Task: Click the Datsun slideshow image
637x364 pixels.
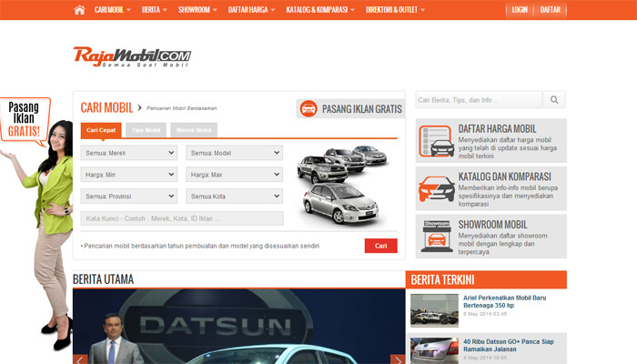Action: (238, 327)
